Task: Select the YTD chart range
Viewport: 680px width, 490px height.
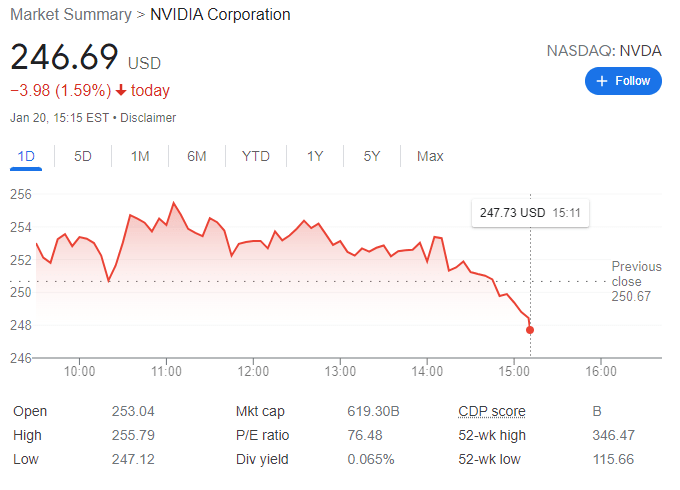Action: point(256,156)
